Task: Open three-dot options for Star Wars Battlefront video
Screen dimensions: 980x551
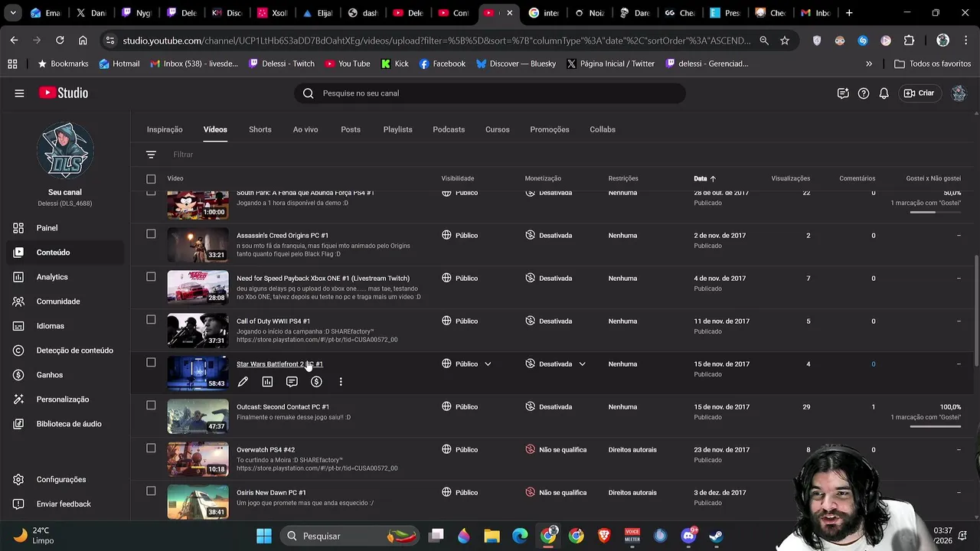Action: (x=341, y=381)
